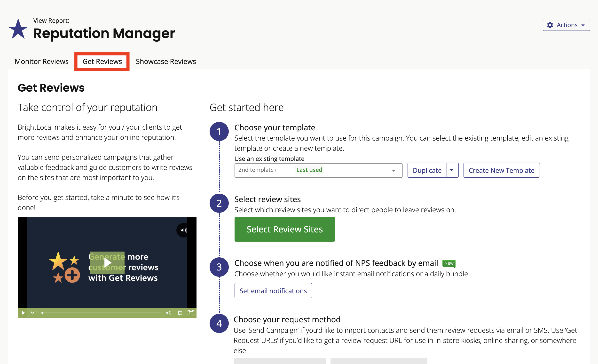Viewport: 598px width, 364px height.
Task: Click the 'Take control of your reputation' heading
Action: tap(87, 107)
